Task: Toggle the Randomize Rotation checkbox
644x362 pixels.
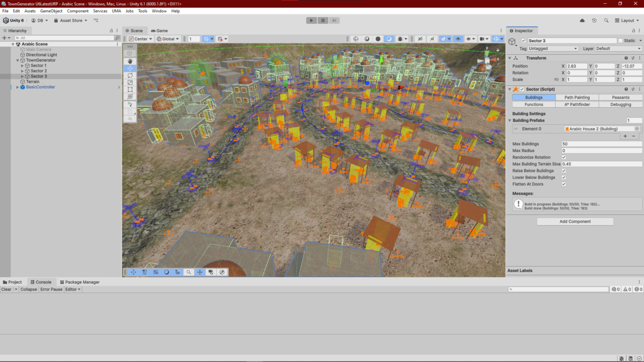Action: click(x=563, y=157)
